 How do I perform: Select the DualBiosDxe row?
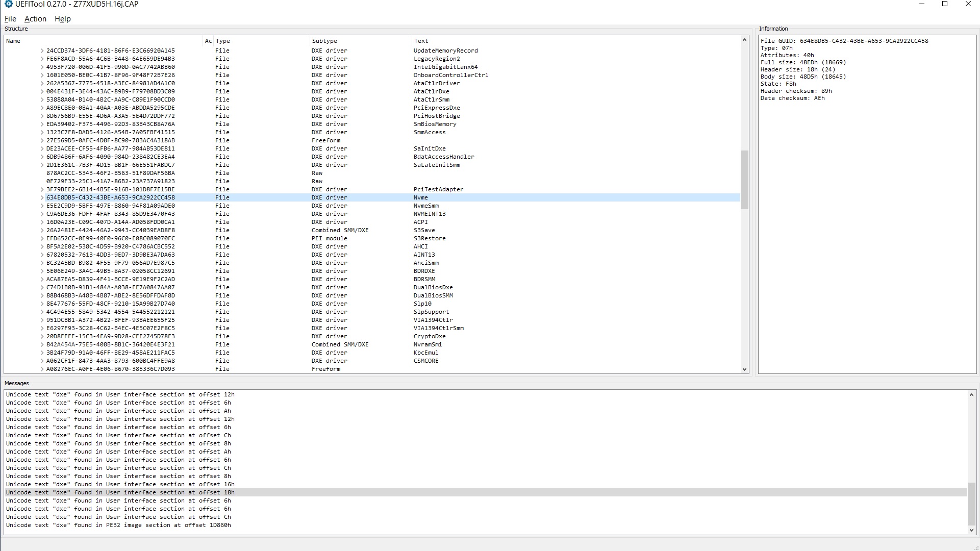pyautogui.click(x=372, y=287)
